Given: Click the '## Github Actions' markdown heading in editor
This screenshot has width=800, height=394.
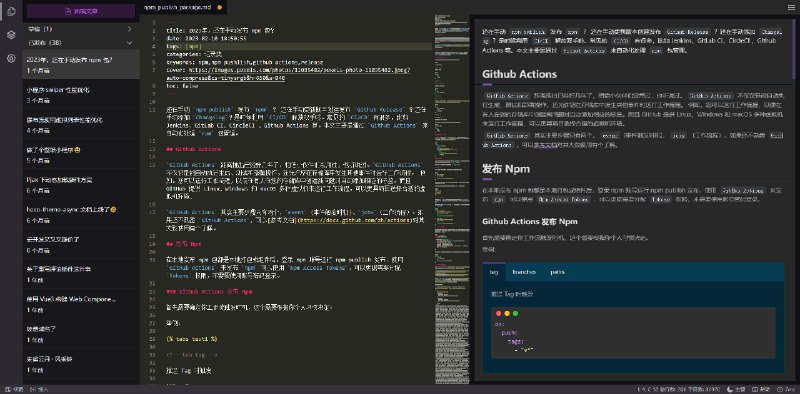Looking at the screenshot, I should (x=193, y=150).
